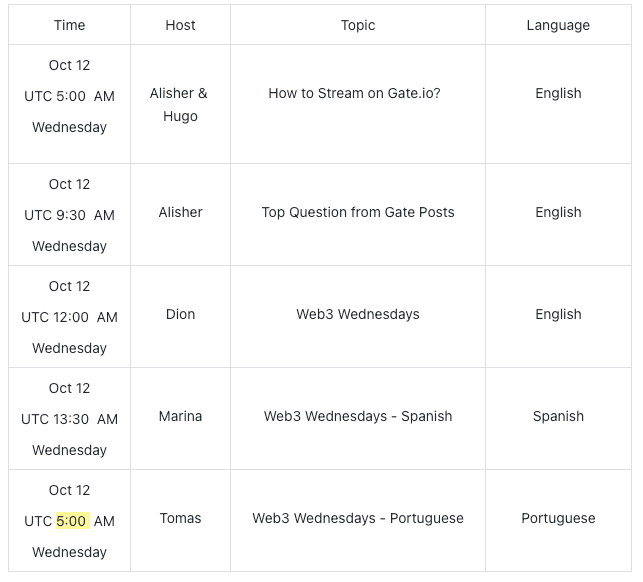The height and width of the screenshot is (582, 643).
Task: Click the Topic column header
Action: 357,25
